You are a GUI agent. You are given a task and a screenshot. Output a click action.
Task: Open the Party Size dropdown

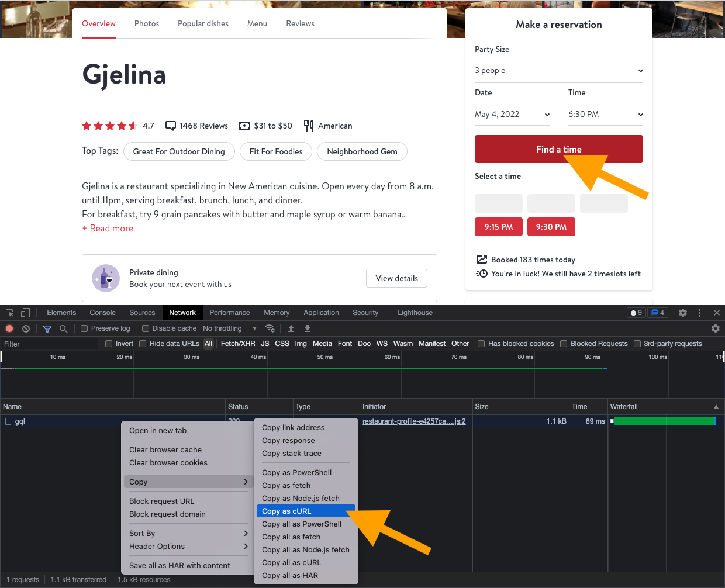click(x=559, y=71)
